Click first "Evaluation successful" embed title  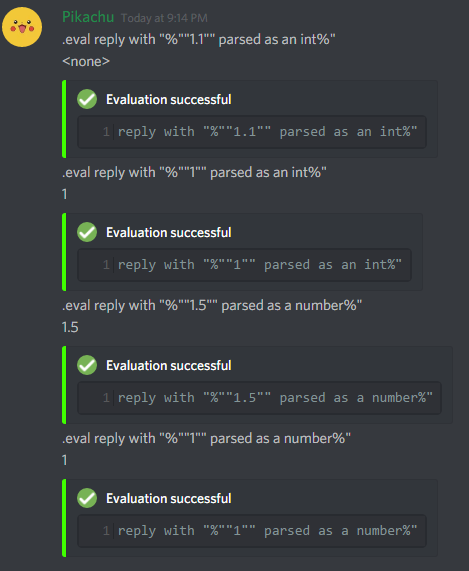pyautogui.click(x=169, y=99)
